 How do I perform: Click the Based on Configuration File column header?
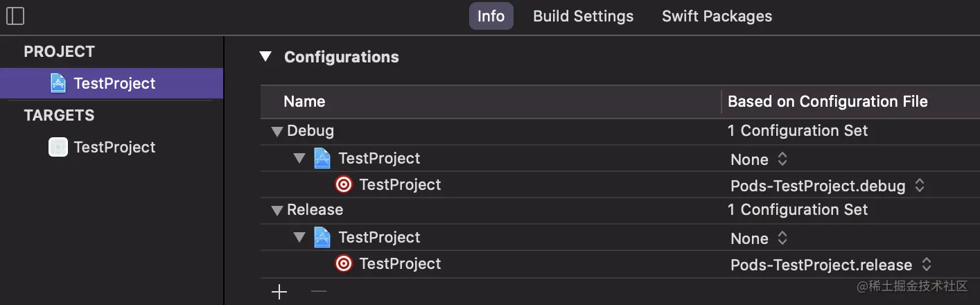coord(828,102)
